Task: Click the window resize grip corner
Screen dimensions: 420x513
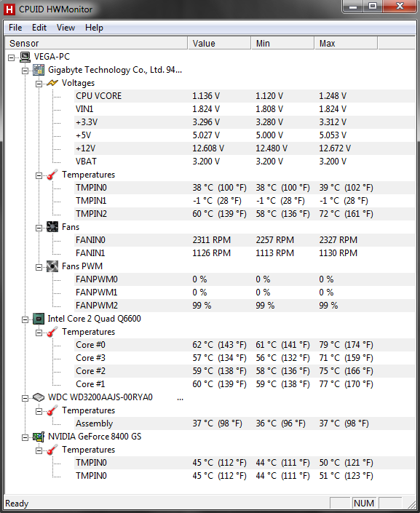Action: point(411,504)
